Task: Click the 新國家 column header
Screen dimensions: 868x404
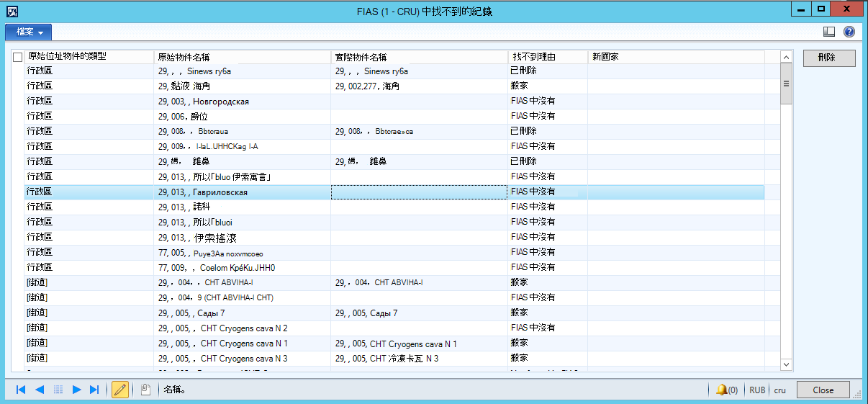Action: [x=676, y=56]
